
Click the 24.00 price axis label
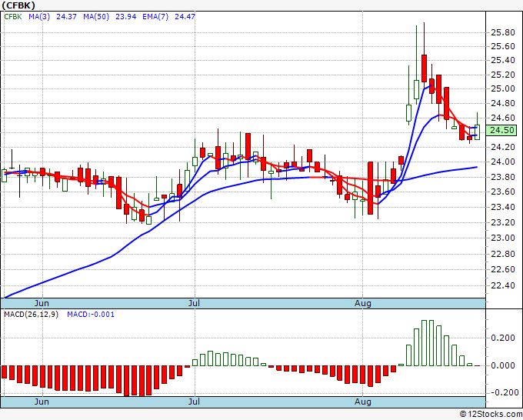click(x=503, y=162)
